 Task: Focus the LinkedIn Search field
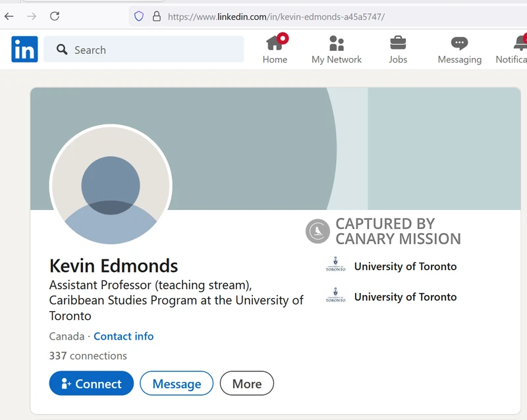tap(144, 49)
